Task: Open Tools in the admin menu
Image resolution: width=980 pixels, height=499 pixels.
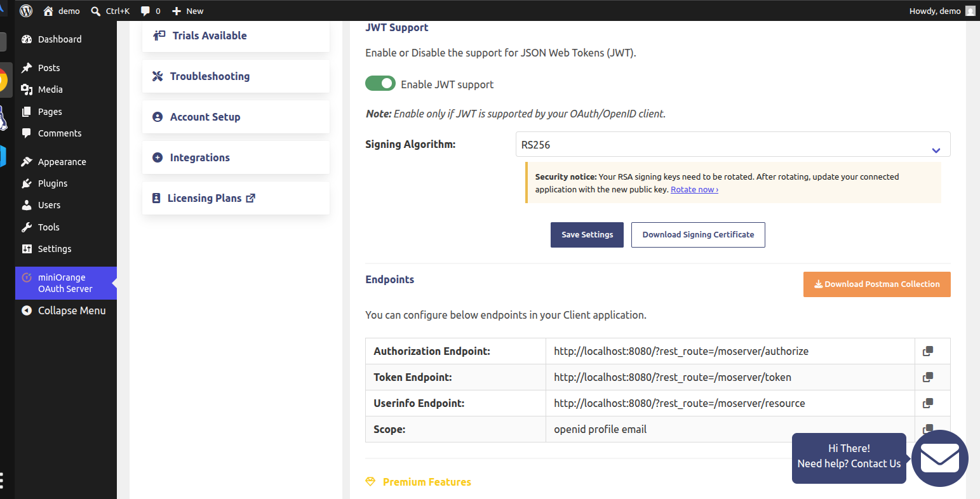Action: click(x=66, y=227)
